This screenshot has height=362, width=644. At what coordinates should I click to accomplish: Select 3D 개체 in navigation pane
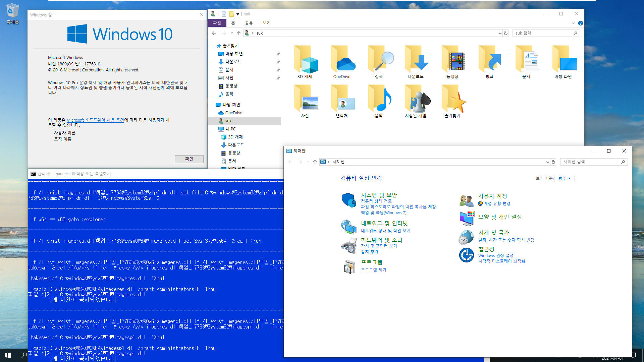235,137
